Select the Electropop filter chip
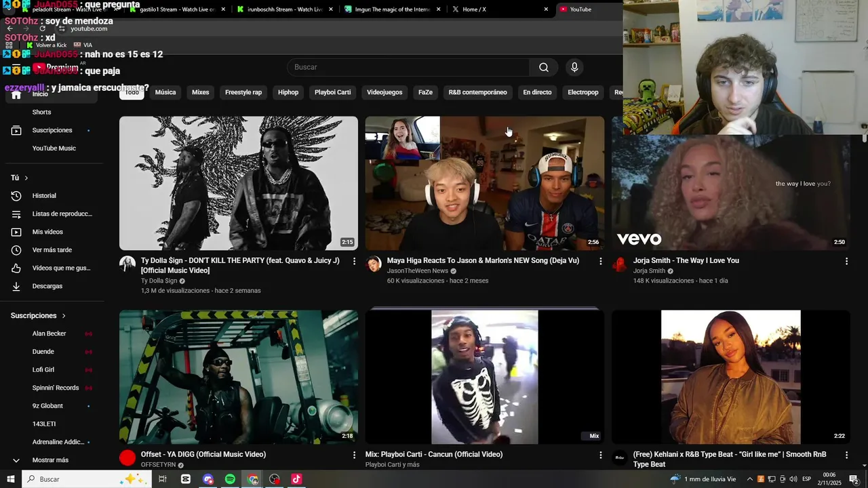This screenshot has height=488, width=868. click(x=583, y=92)
